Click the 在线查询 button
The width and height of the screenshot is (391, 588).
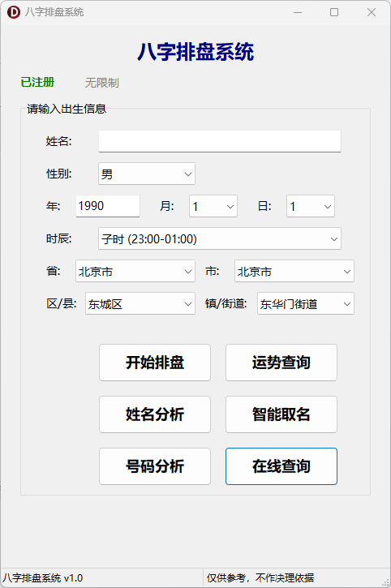click(x=281, y=466)
